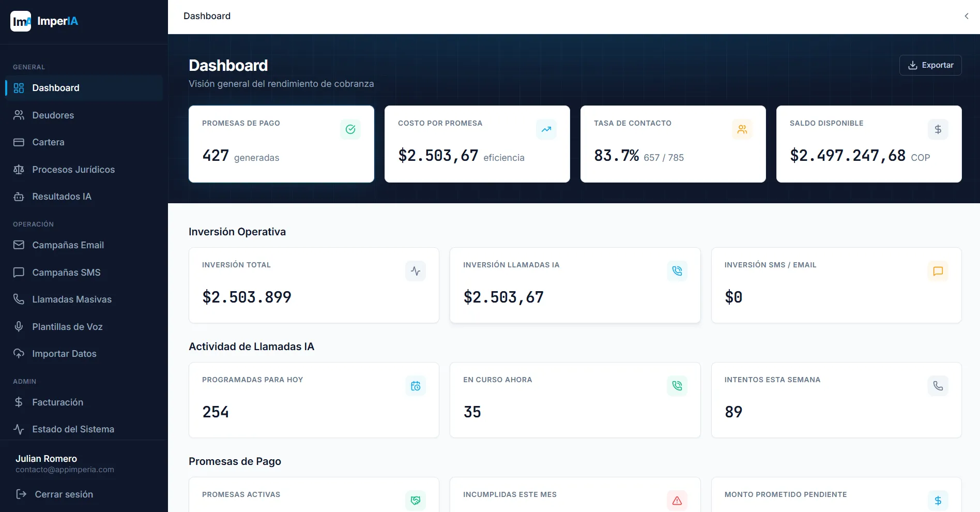Image resolution: width=980 pixels, height=512 pixels.
Task: Click the Cerrar sesión logout icon
Action: (21, 494)
